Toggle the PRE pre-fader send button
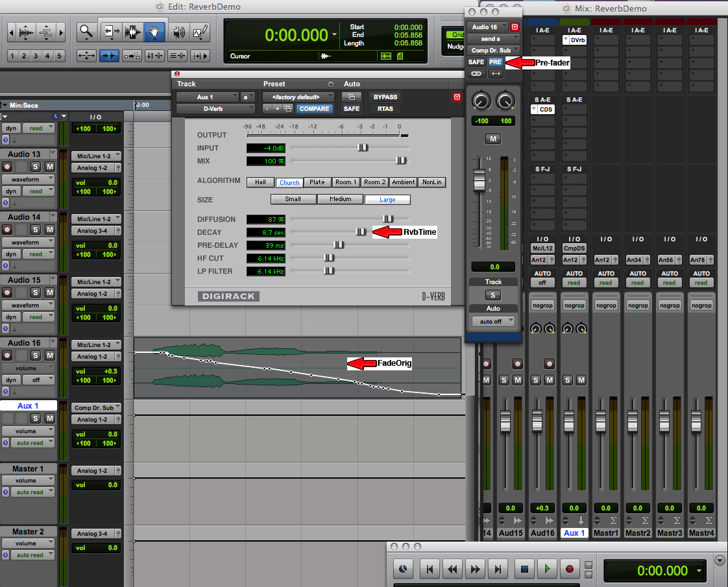 [495, 62]
